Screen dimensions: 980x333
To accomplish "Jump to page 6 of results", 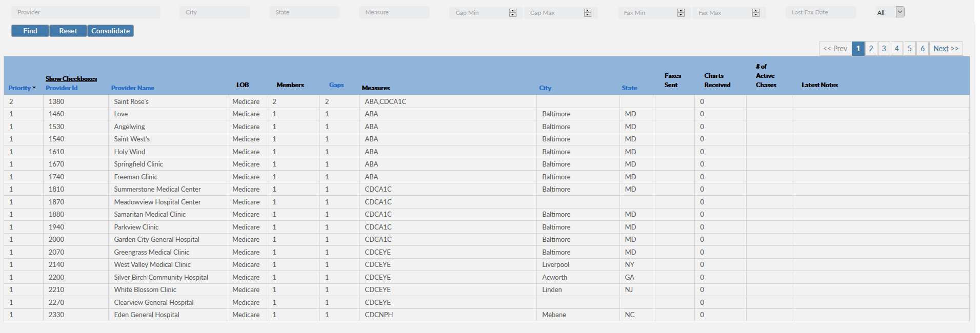I will coord(922,49).
